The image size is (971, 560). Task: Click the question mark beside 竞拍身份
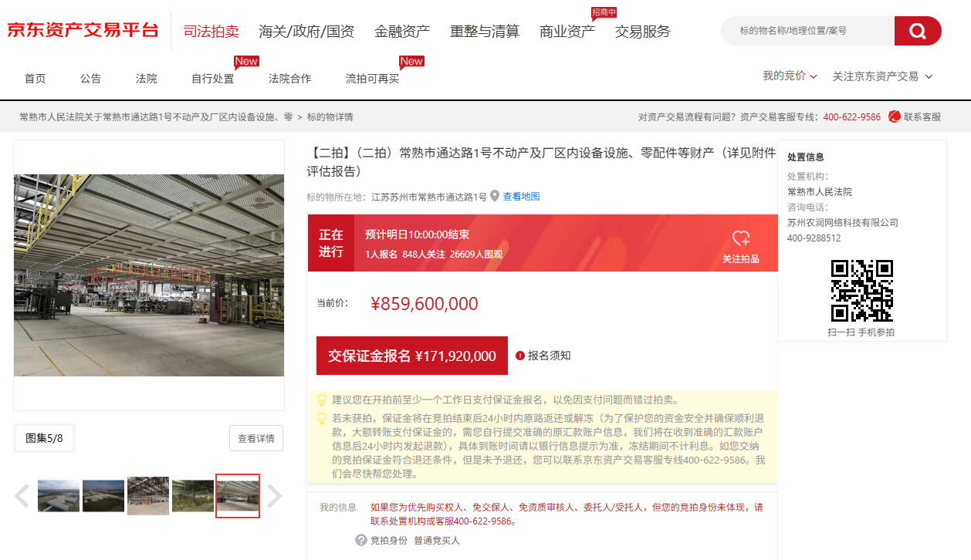[360, 540]
